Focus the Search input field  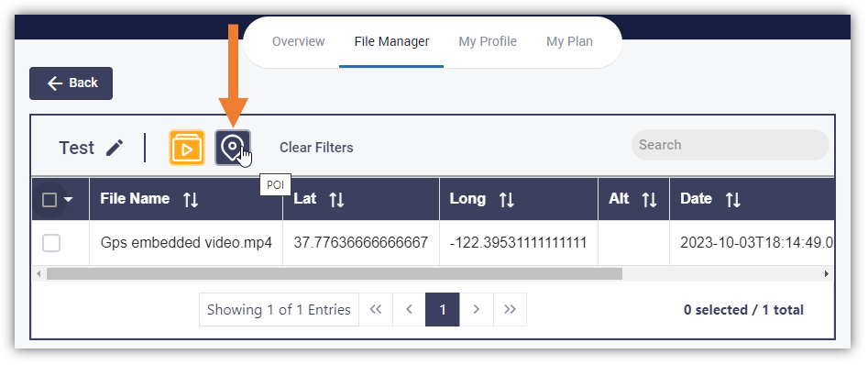731,145
